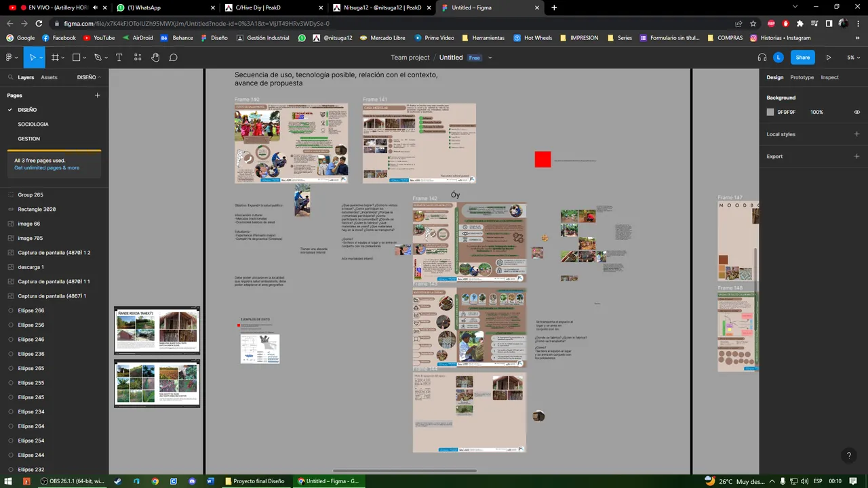Add a new page with plus icon
Image resolution: width=868 pixels, height=488 pixels.
(97, 96)
